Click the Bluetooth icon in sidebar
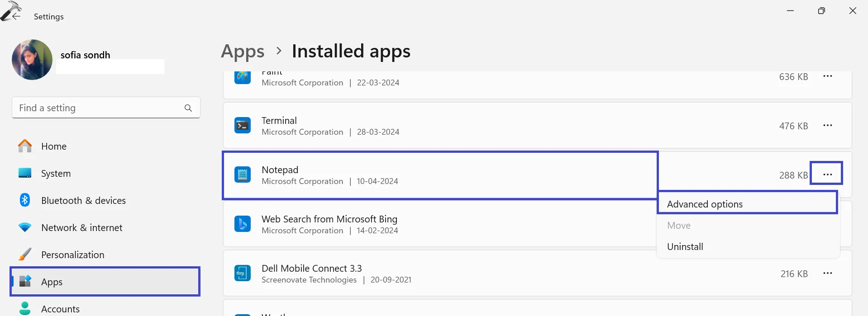The height and width of the screenshot is (316, 868). point(25,200)
